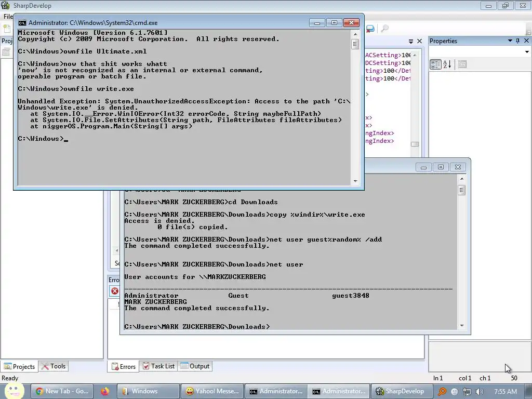Click the volume speaker tray icon
The width and height of the screenshot is (532, 399).
click(x=480, y=392)
